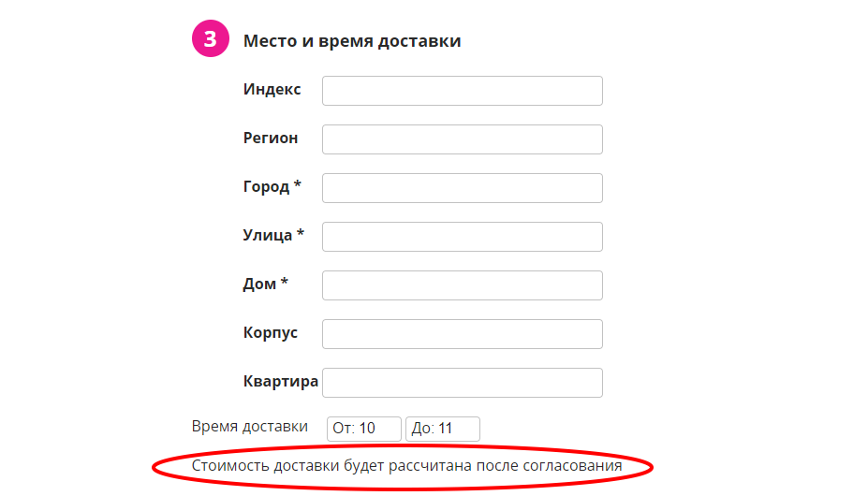Screen dimensions: 868x496
Task: Click the Регион label
Action: coord(270,139)
